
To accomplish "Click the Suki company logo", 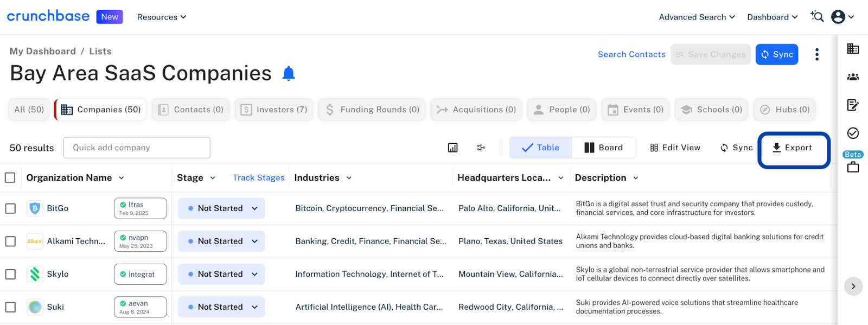I will click(x=35, y=307).
